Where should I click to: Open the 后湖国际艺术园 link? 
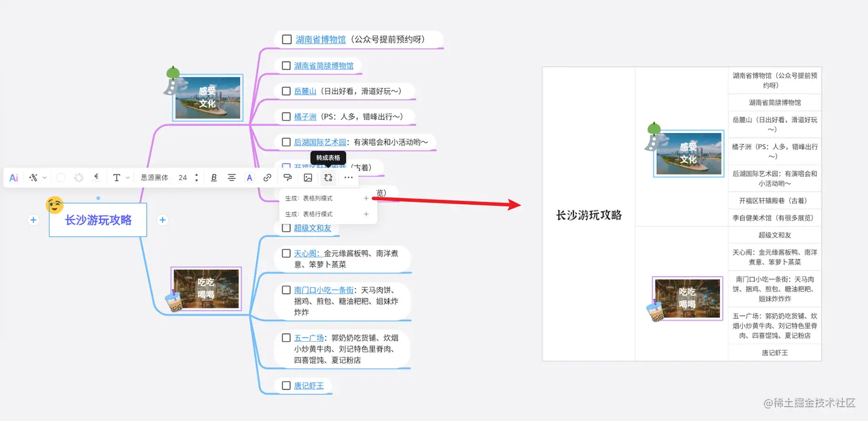[x=320, y=142]
